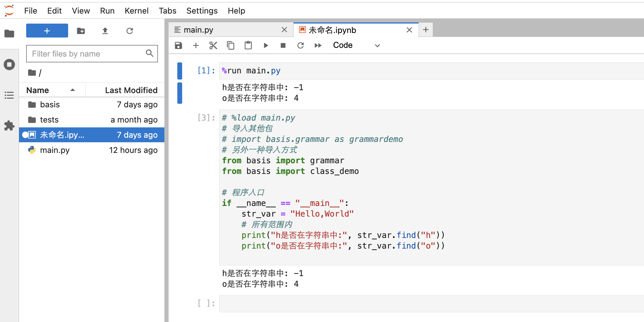Upload files using upload icon
Viewport: 644px width, 322px height.
point(105,31)
